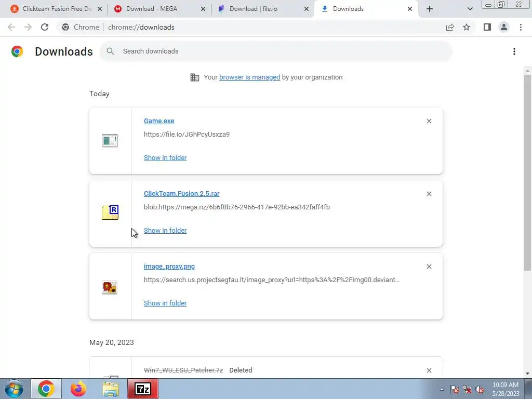
Task: Open Chrome's three-dot main menu
Action: click(521, 27)
